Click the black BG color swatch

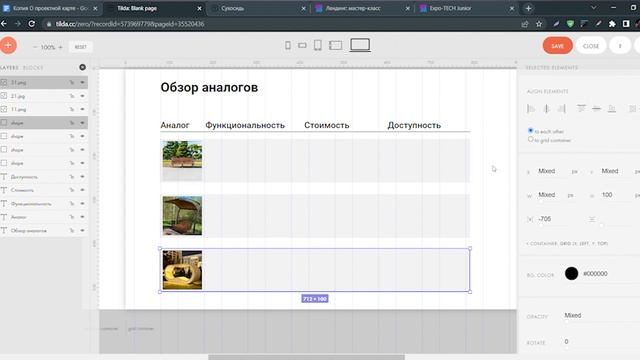[571, 273]
